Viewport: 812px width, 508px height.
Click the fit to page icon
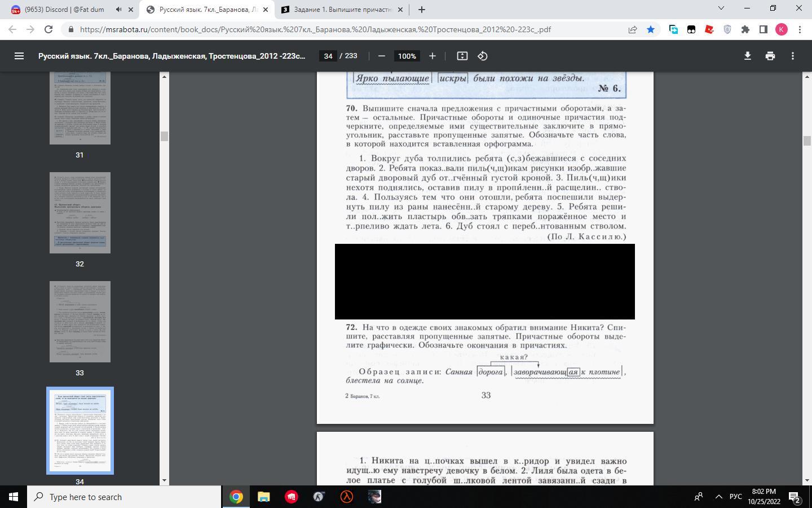[x=462, y=56]
